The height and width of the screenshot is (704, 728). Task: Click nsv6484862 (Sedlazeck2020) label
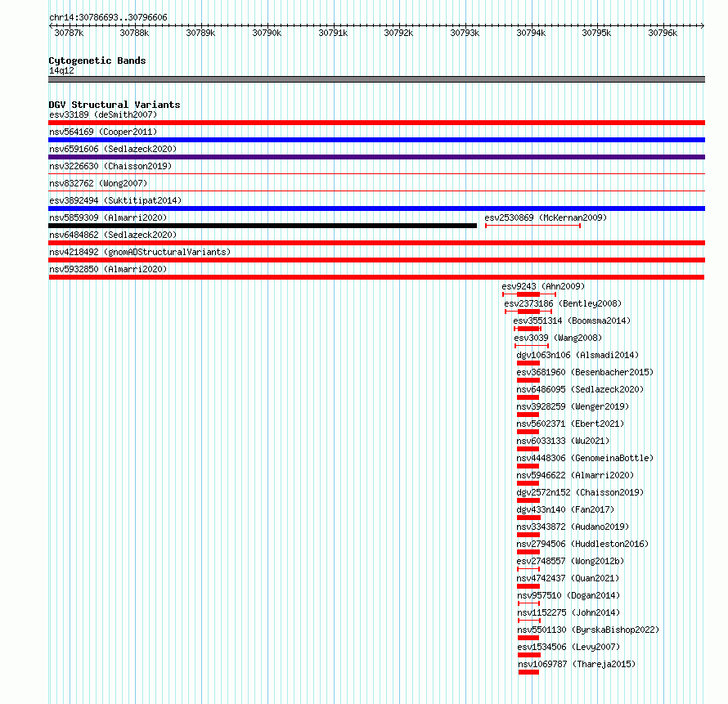113,235
